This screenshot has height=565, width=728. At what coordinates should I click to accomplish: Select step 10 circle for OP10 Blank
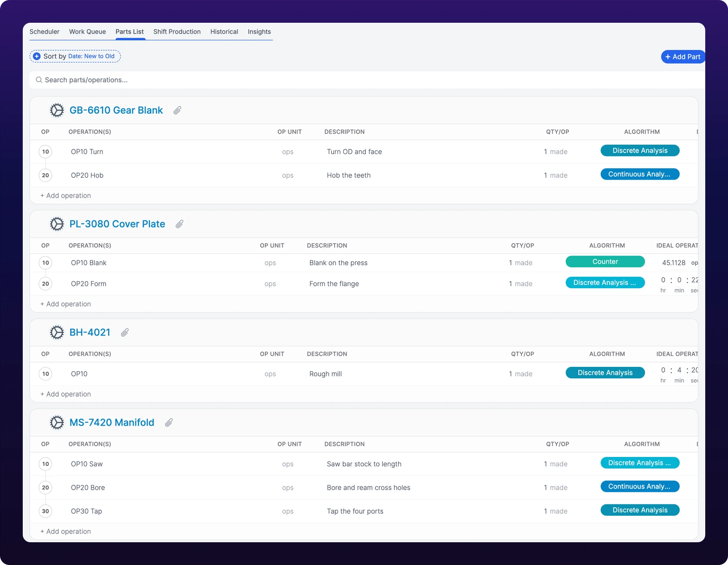pyautogui.click(x=45, y=263)
